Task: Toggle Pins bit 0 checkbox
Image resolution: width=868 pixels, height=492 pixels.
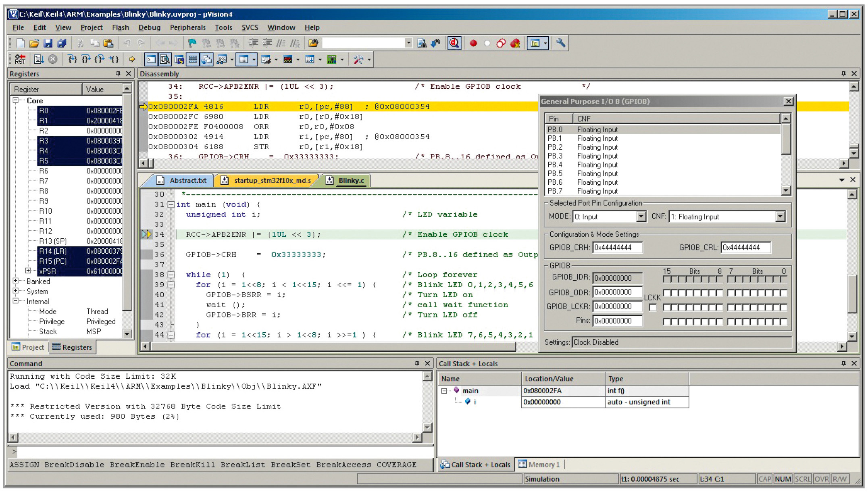Action: [783, 322]
